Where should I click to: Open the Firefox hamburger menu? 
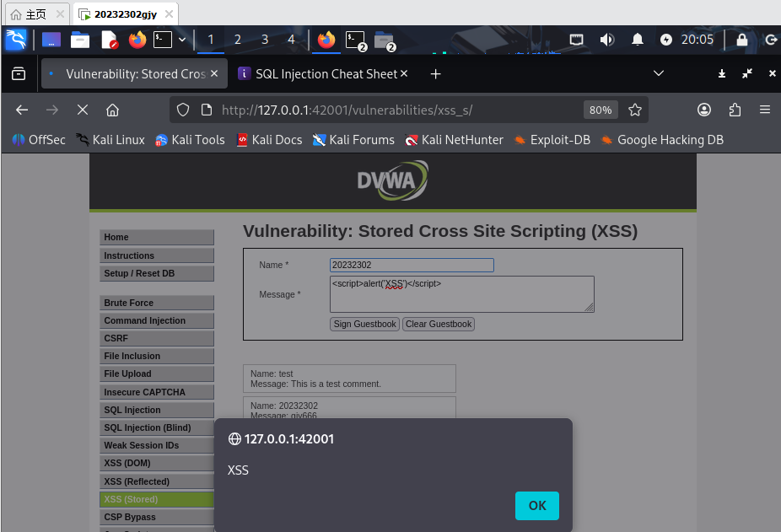pyautogui.click(x=765, y=110)
